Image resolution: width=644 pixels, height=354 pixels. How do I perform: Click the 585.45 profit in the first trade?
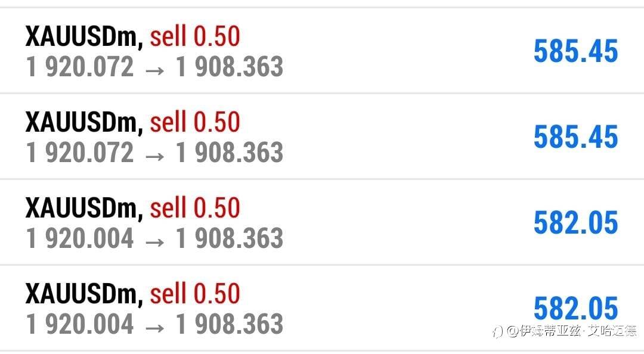[575, 52]
